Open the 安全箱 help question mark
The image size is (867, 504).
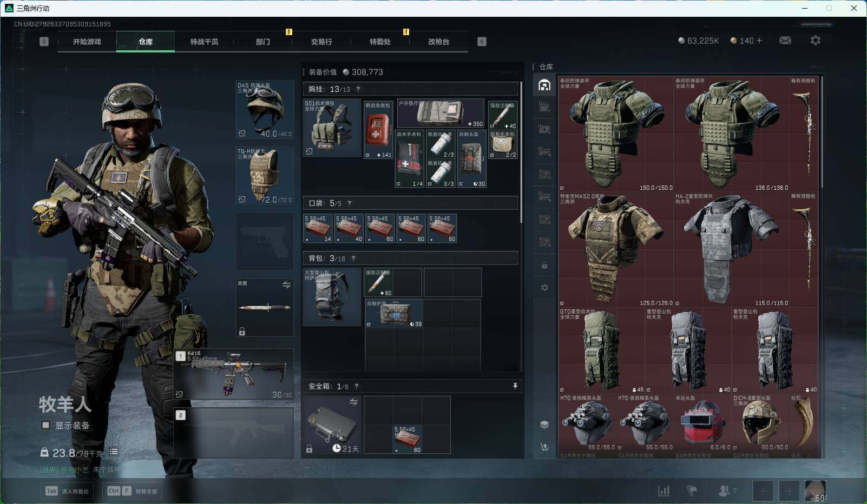coord(356,386)
